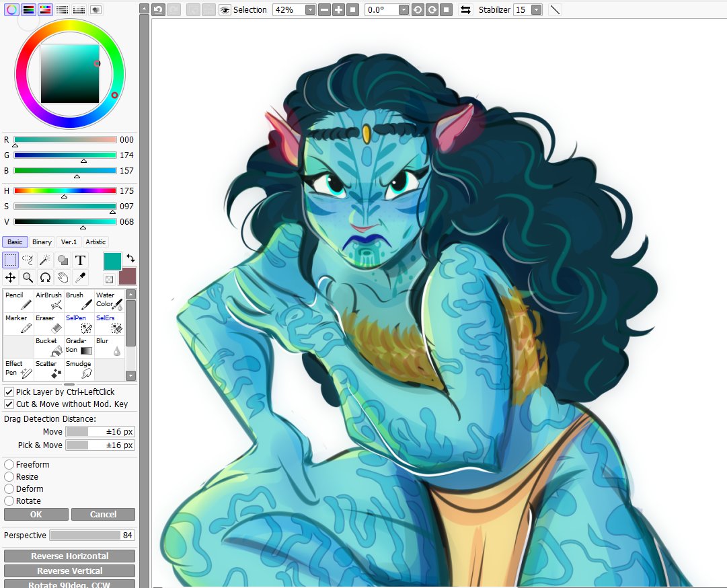Select the SelPen tool

tap(79, 324)
